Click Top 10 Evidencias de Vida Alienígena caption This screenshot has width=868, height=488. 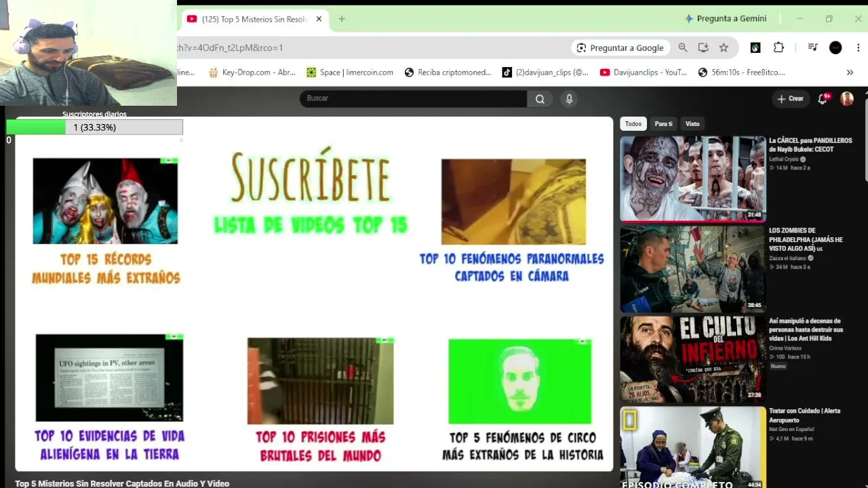point(110,445)
